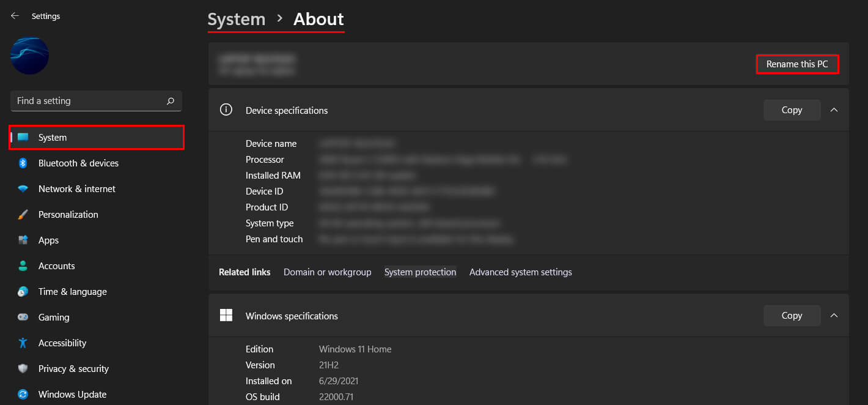Click the Apps icon in sidebar
The height and width of the screenshot is (405, 868).
23,240
